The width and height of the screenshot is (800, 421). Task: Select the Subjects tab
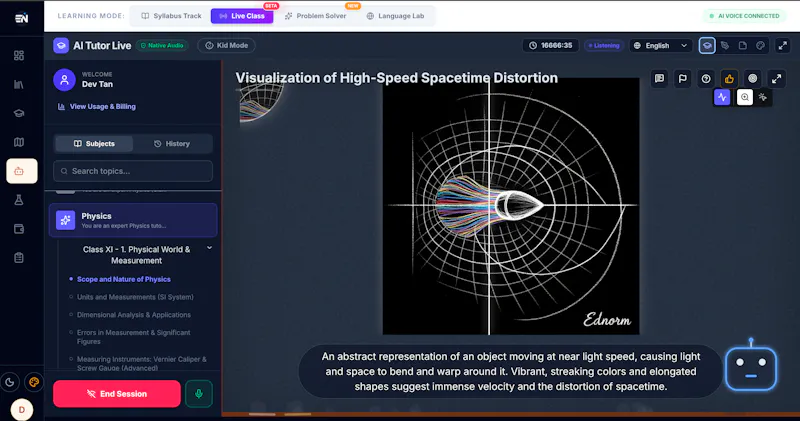pyautogui.click(x=94, y=144)
